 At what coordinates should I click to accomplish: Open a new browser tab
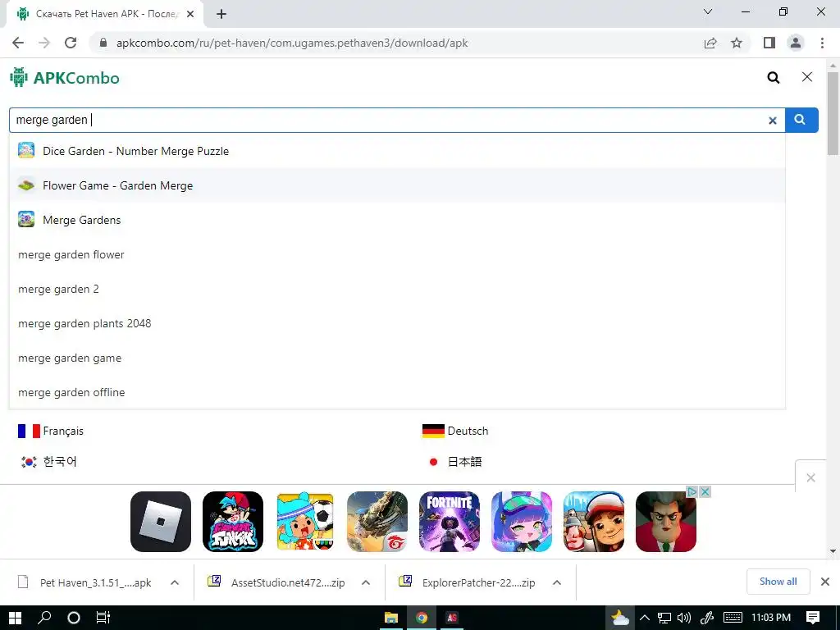click(221, 14)
